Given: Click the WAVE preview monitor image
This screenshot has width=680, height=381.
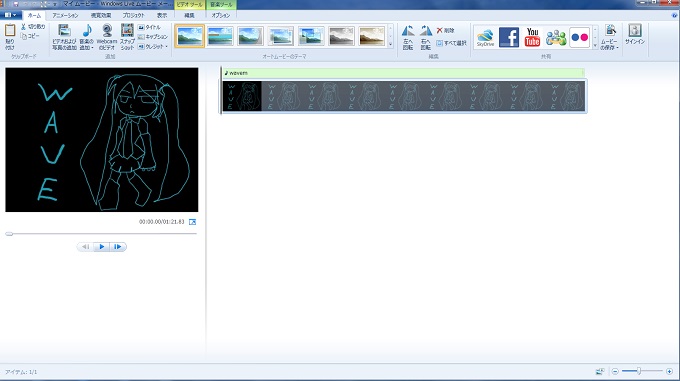Looking at the screenshot, I should [101, 140].
